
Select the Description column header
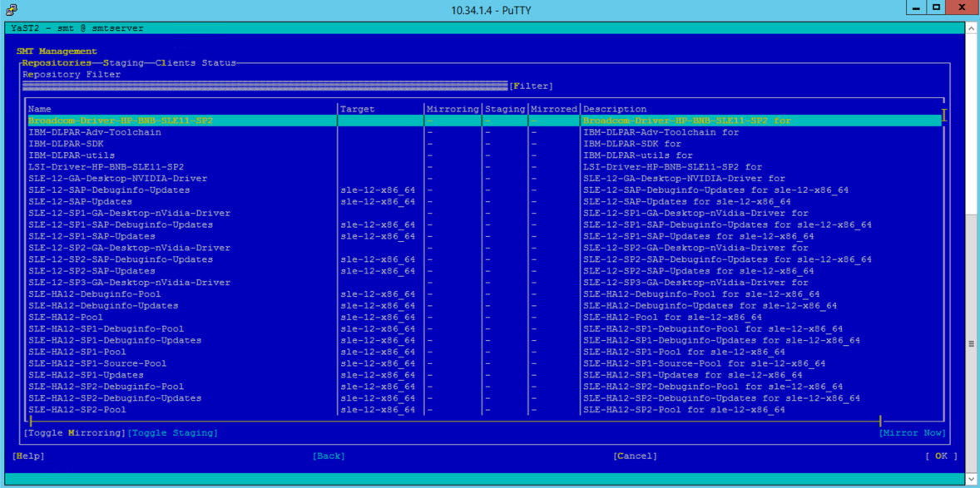point(615,110)
